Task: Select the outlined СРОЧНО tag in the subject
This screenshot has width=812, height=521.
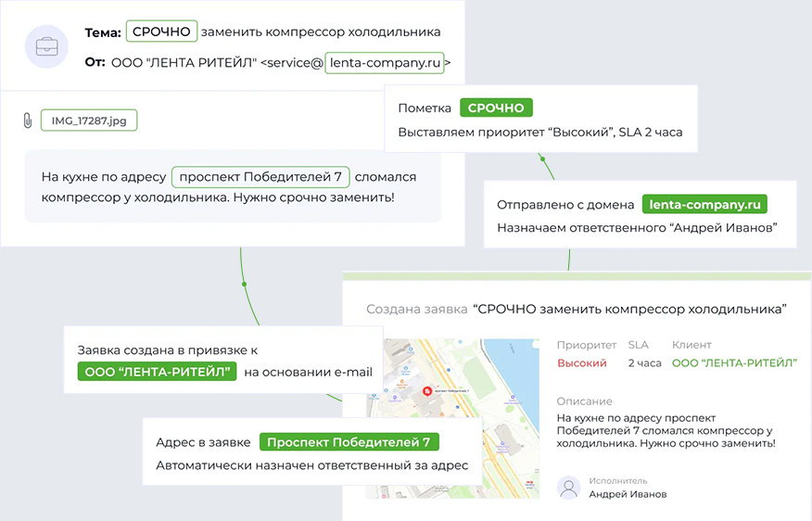Action: (161, 32)
